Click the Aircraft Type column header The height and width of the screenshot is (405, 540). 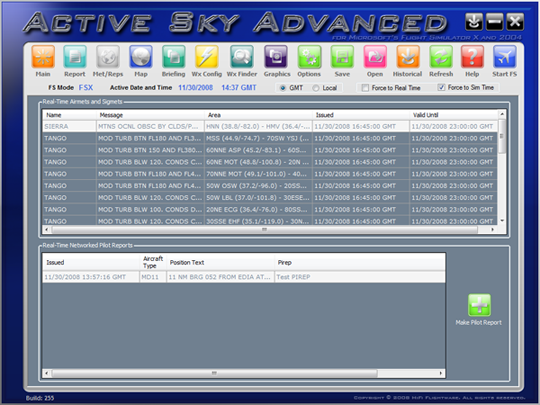tap(153, 262)
